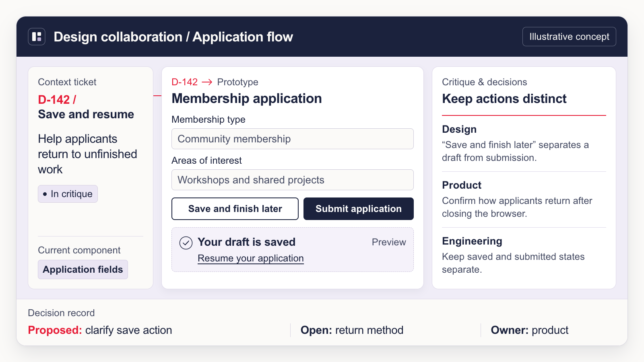644x362 pixels.
Task: Click the Preview label in draft banner
Action: click(x=389, y=242)
